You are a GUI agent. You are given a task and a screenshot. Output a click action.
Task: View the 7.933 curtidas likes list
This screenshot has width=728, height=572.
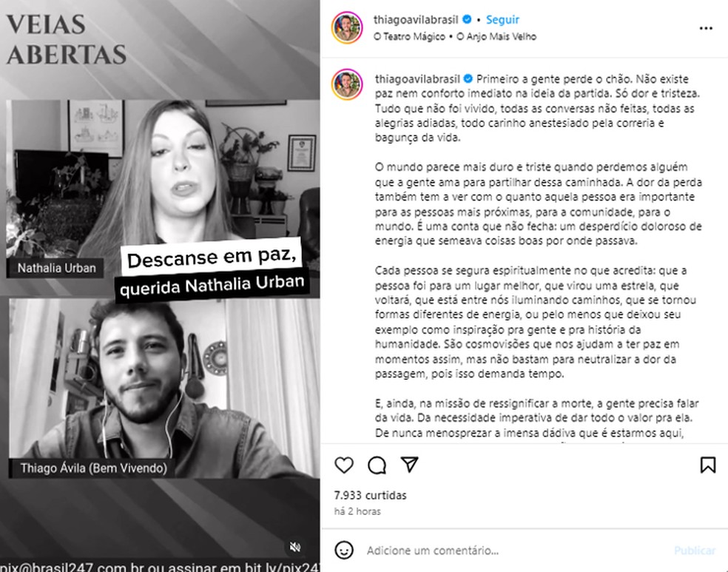pyautogui.click(x=370, y=495)
